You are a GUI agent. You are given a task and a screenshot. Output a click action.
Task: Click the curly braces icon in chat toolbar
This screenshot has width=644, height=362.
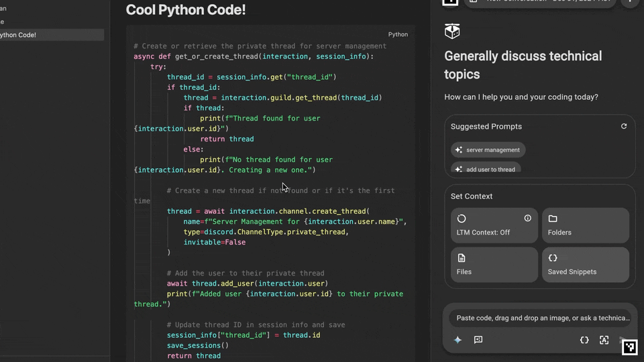point(584,340)
